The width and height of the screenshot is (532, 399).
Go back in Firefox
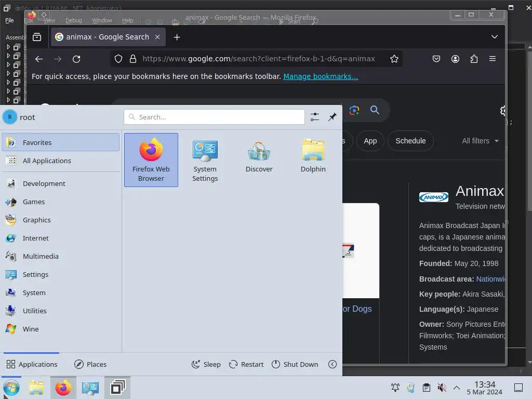pos(39,59)
